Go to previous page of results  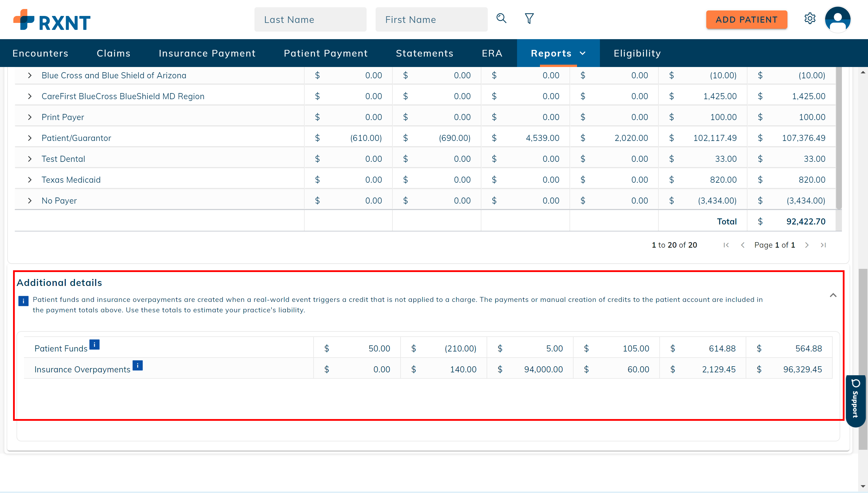(743, 245)
